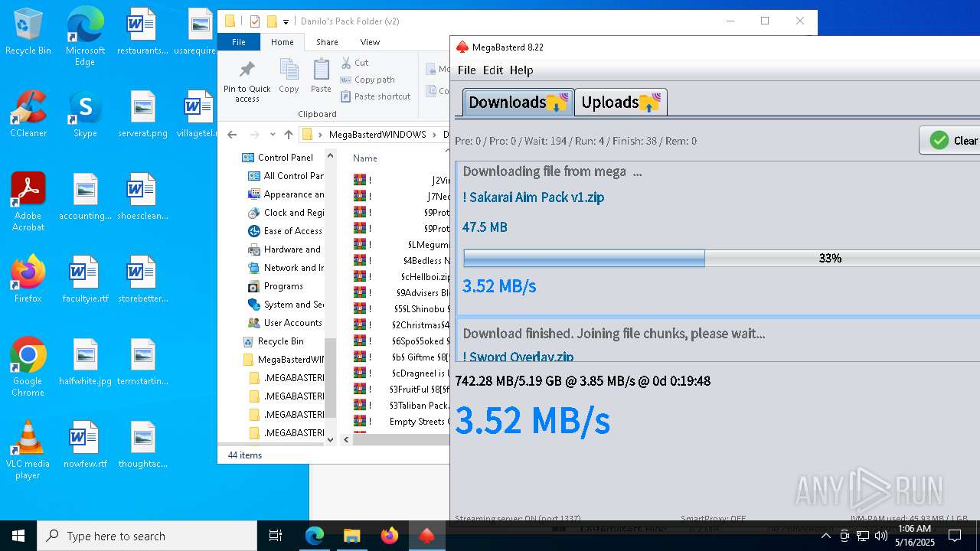
Task: Select the §cDragneel archive file
Action: tap(401, 373)
